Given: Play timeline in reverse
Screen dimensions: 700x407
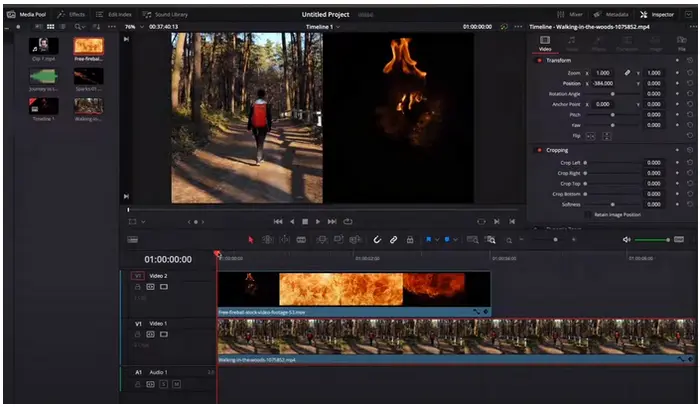Looking at the screenshot, I should (x=292, y=221).
